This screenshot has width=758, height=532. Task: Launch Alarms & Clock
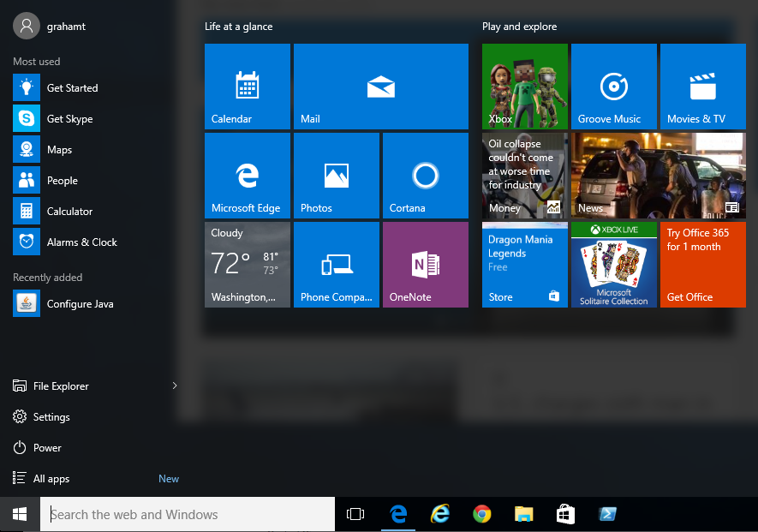point(82,242)
